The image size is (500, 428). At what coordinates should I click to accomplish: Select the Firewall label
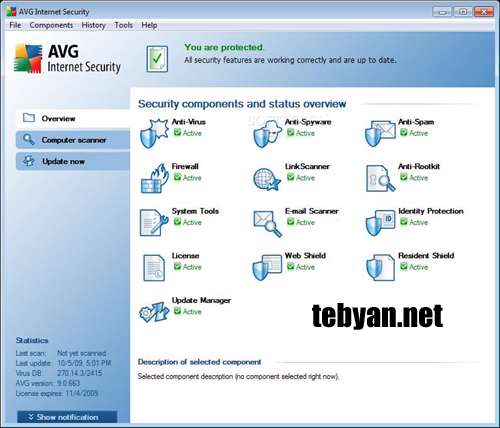[185, 166]
